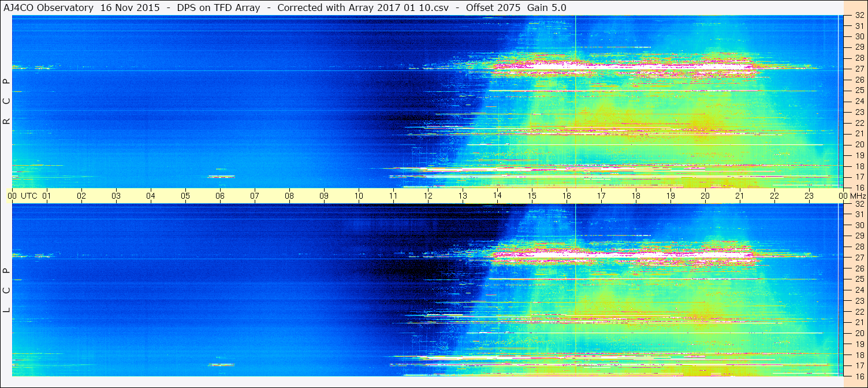This screenshot has height=388, width=868.
Task: Click the 16 MHz label of LCP panel
Action: (859, 376)
